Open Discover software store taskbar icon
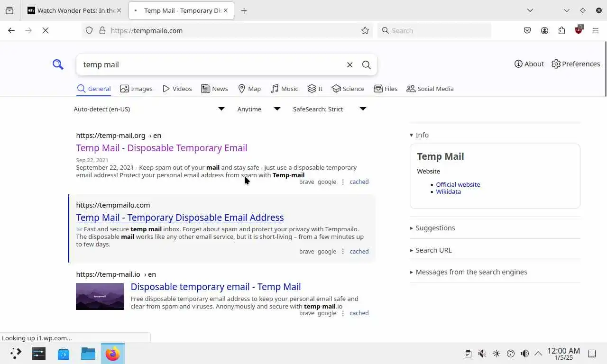The width and height of the screenshot is (607, 364). 64,354
